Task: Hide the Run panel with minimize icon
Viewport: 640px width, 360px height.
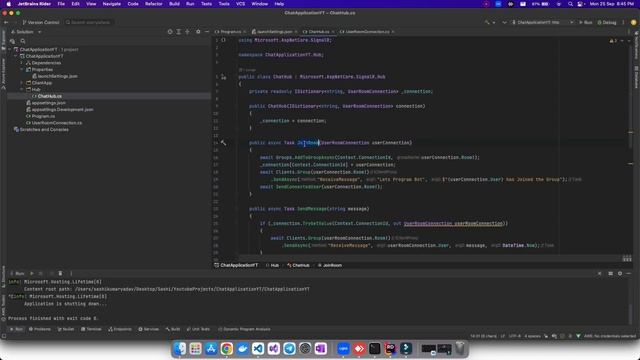Action: pyautogui.click(x=629, y=273)
